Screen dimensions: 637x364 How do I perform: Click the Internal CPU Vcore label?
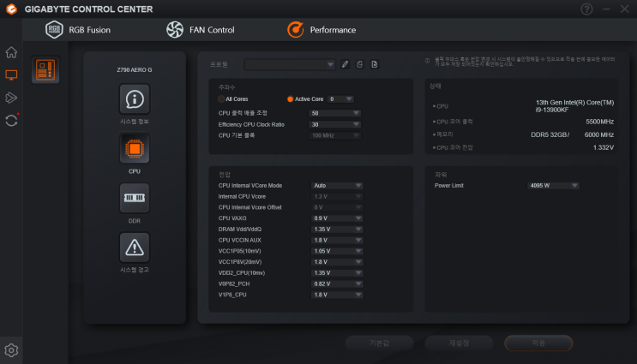[x=242, y=196]
